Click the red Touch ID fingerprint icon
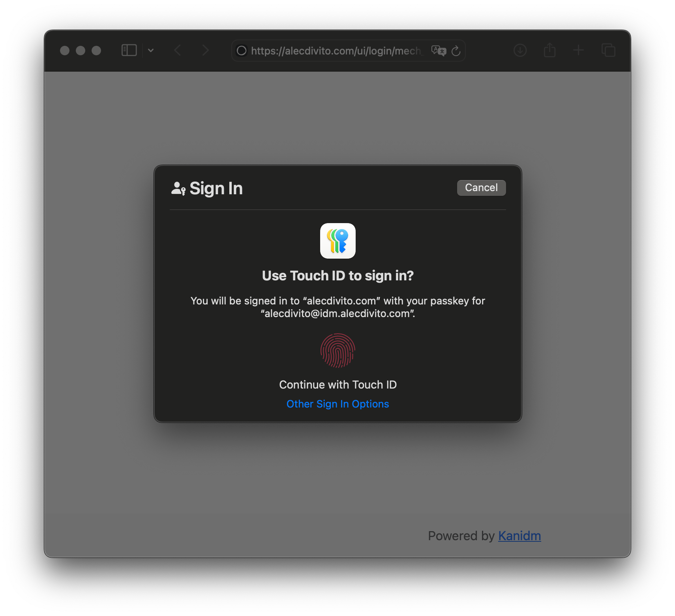Viewport: 675px width, 616px height. tap(338, 351)
